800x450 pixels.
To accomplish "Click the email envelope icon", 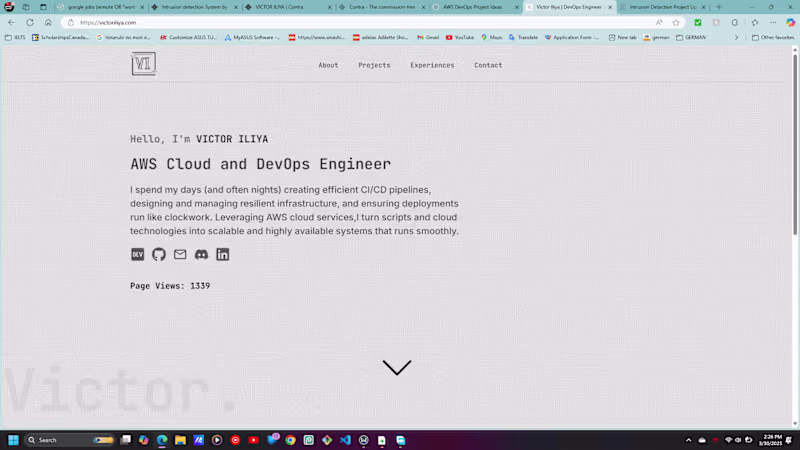I will [180, 254].
